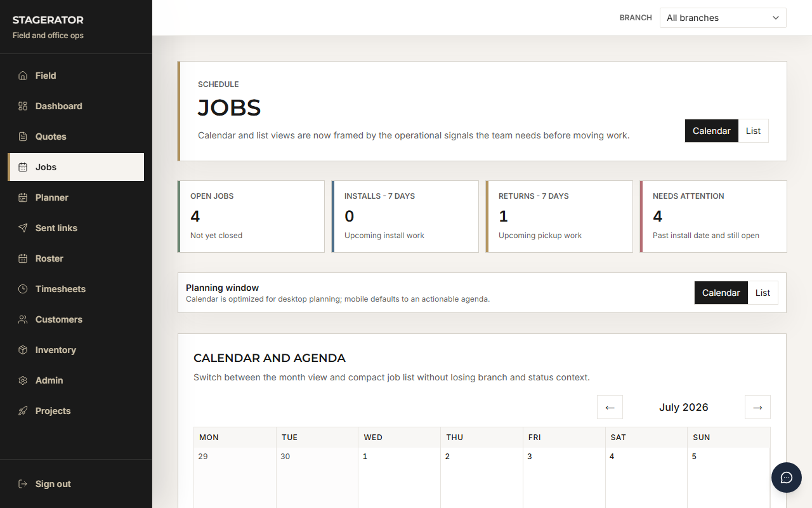Click the 'Calendar and Agenda' heading
Viewport: 812px width, 508px height.
pyautogui.click(x=270, y=358)
